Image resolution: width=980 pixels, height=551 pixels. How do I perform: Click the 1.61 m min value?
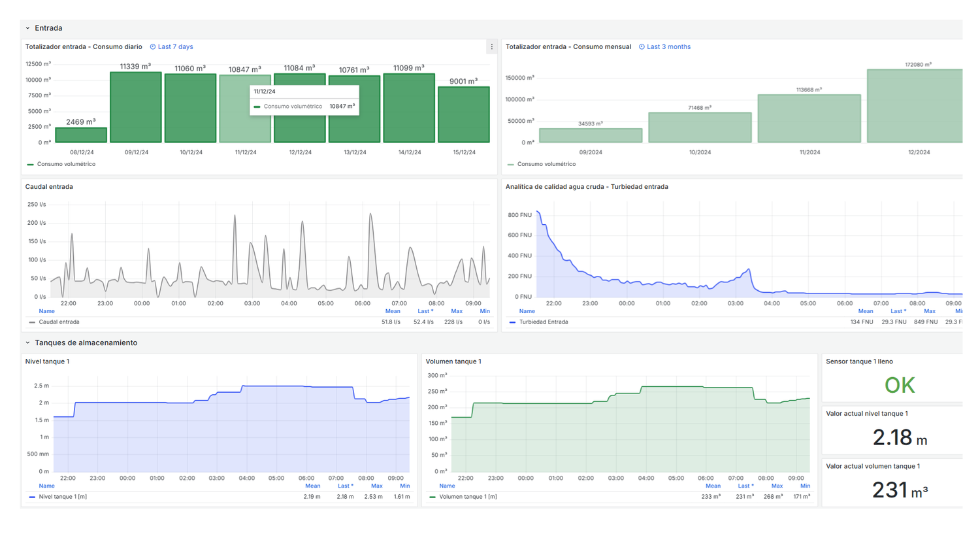402,497
